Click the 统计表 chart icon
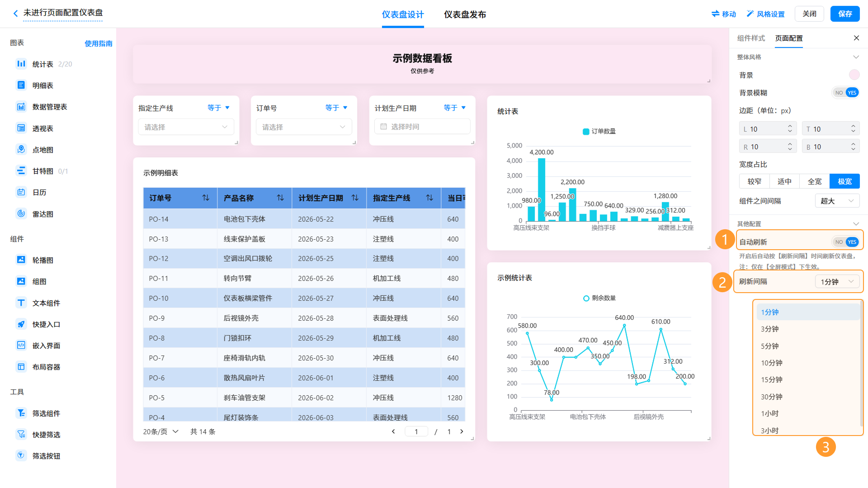 [x=21, y=64]
